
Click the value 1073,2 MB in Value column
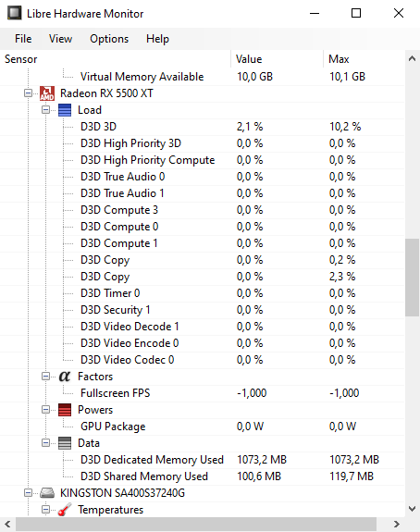coord(262,460)
